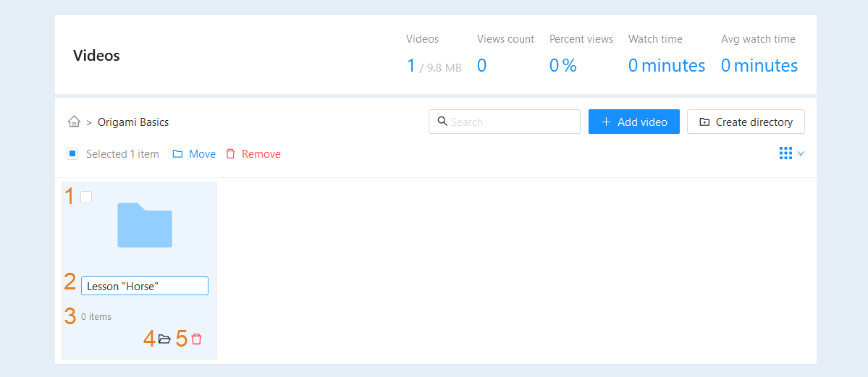The height and width of the screenshot is (377, 868).
Task: Expand the view mode dropdown arrow
Action: [x=801, y=153]
